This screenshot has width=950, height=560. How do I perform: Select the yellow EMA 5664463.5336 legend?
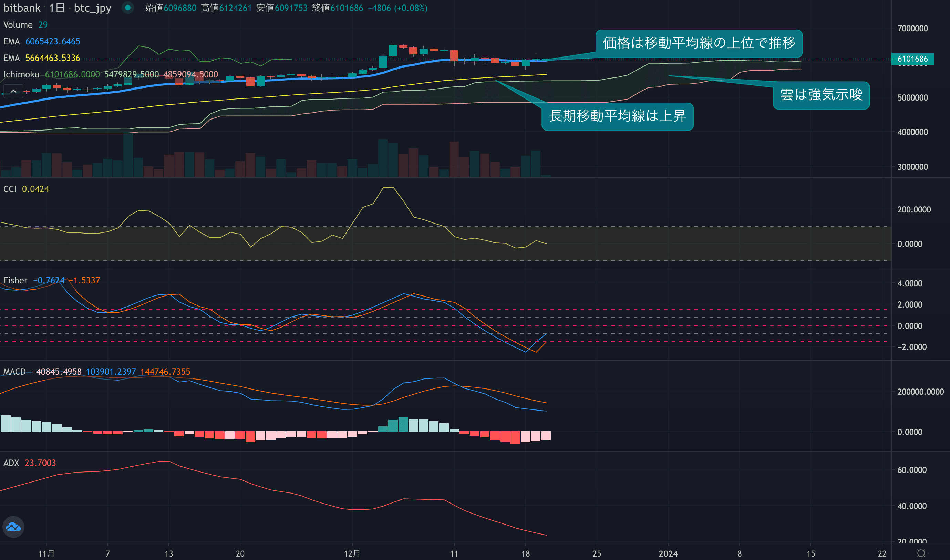click(42, 58)
